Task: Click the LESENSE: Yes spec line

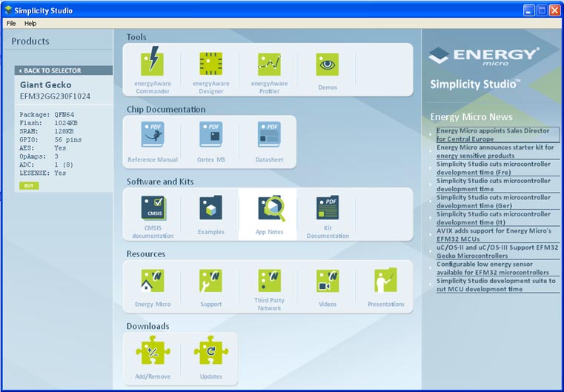Action: 43,173
